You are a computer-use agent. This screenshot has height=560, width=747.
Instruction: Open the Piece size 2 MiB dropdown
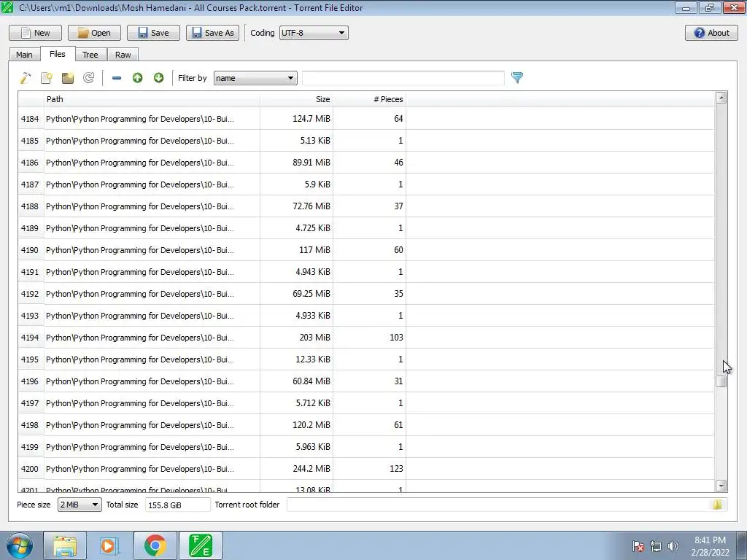point(80,505)
